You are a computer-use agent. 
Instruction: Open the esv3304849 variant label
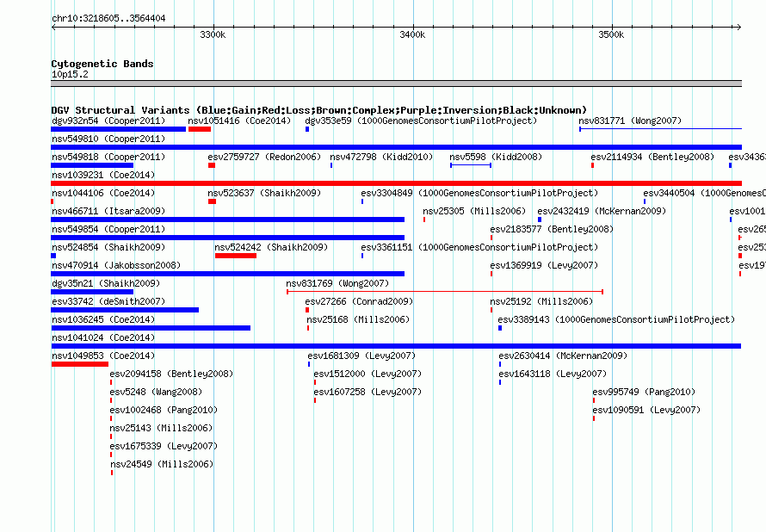coord(479,193)
